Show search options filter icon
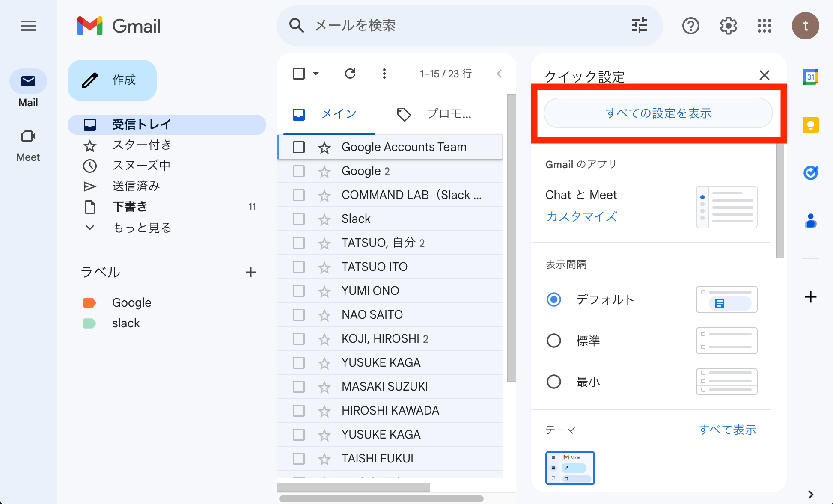This screenshot has width=833, height=504. (x=640, y=26)
